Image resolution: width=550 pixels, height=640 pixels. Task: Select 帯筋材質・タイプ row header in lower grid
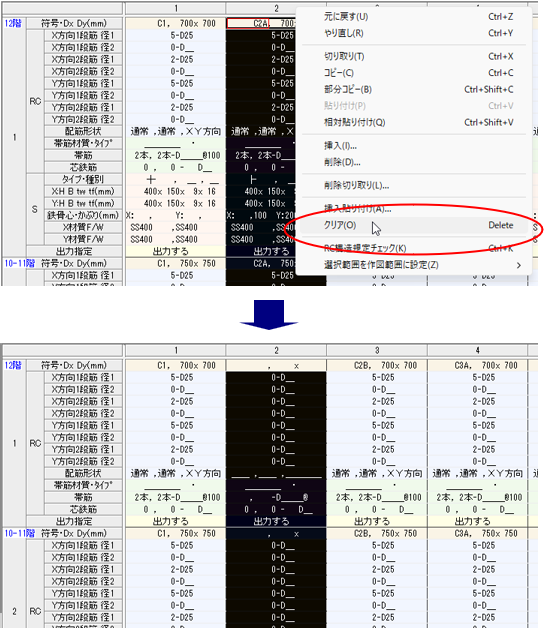pyautogui.click(x=83, y=485)
